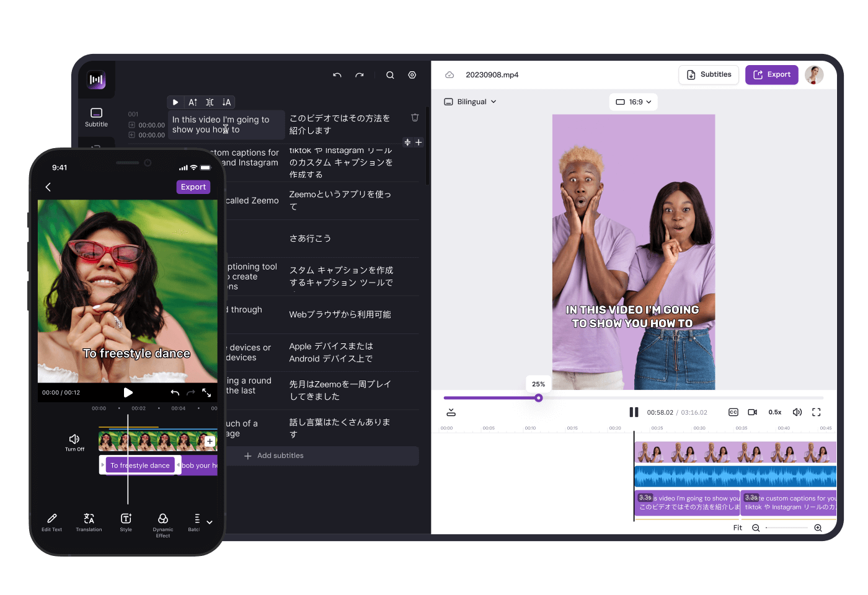Viewport: 868px width, 595px height.
Task: Toggle closed captions with the CC icon
Action: 733,412
